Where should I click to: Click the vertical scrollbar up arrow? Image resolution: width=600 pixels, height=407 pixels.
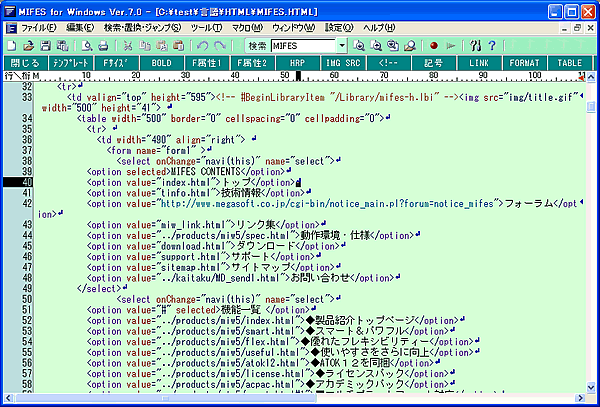point(592,76)
